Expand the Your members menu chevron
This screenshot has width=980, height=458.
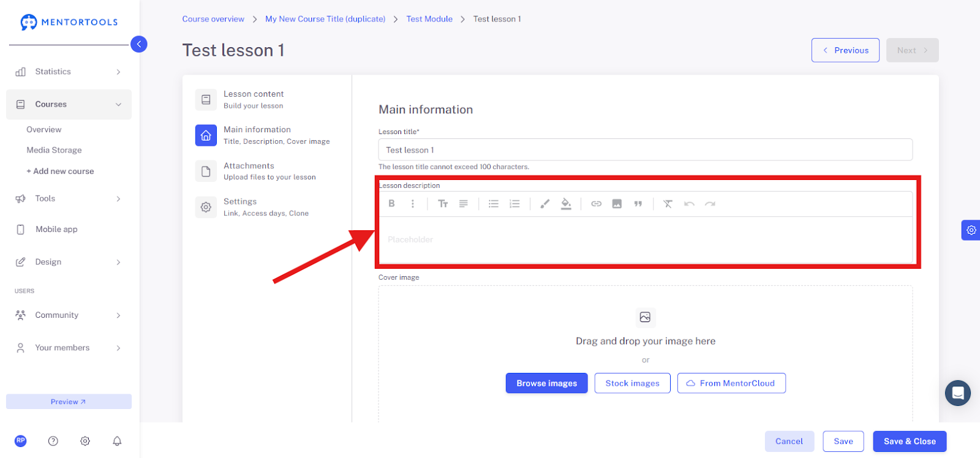[118, 348]
